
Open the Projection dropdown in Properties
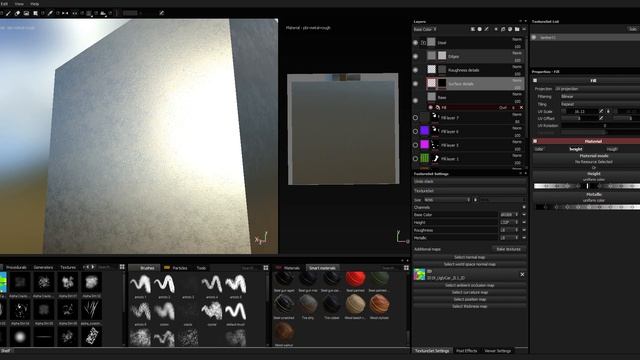click(x=597, y=89)
